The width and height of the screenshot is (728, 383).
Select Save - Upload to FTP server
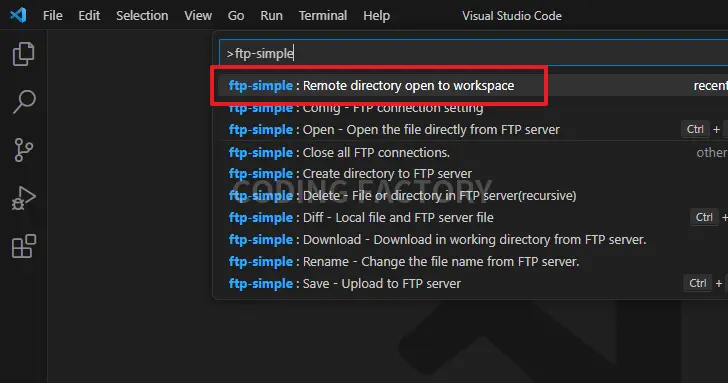pyautogui.click(x=473, y=283)
